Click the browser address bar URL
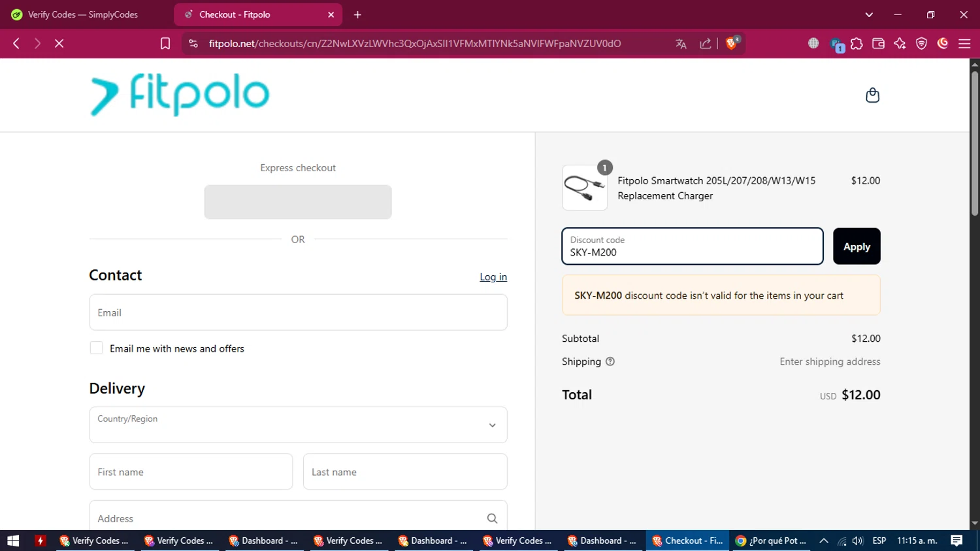Image resolution: width=980 pixels, height=551 pixels. pos(415,43)
